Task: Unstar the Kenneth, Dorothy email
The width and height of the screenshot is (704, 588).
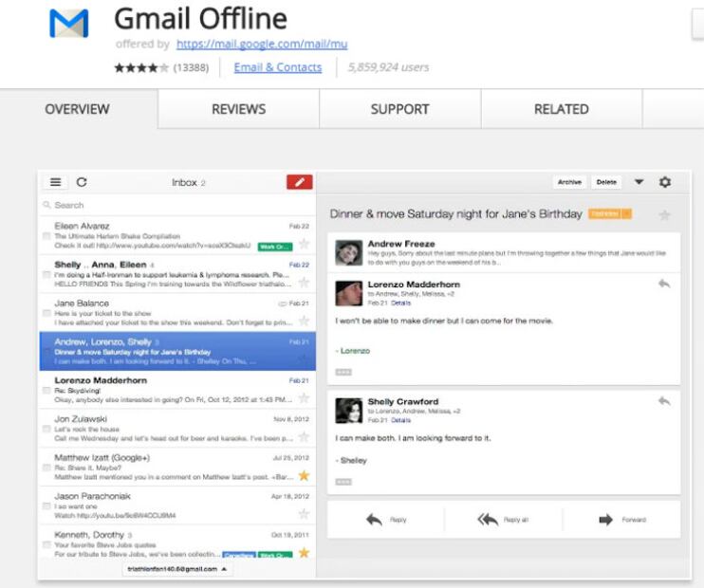Action: click(x=304, y=553)
